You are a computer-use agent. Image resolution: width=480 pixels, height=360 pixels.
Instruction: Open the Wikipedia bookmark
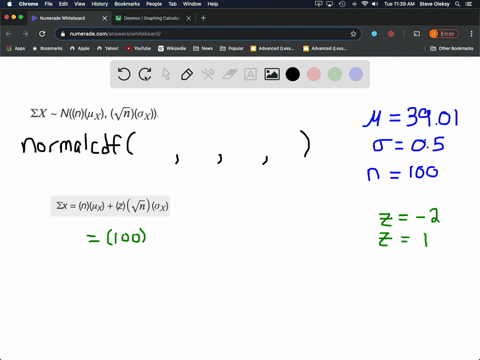click(x=172, y=48)
